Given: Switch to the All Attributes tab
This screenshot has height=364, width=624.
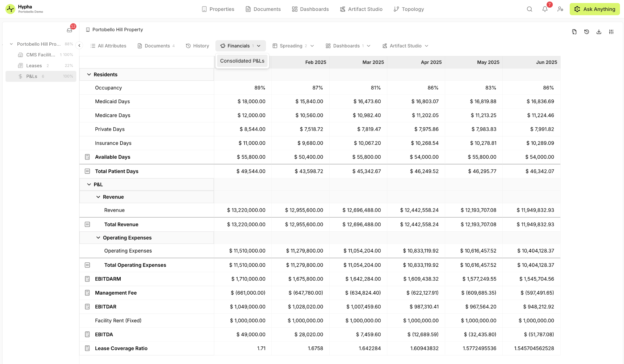Looking at the screenshot, I should [108, 46].
